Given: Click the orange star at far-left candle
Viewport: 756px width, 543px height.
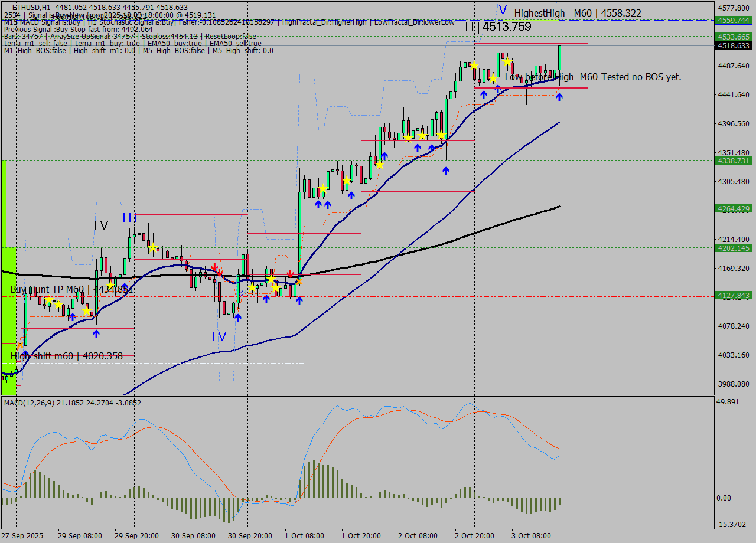Looking at the screenshot, I should point(20,345).
